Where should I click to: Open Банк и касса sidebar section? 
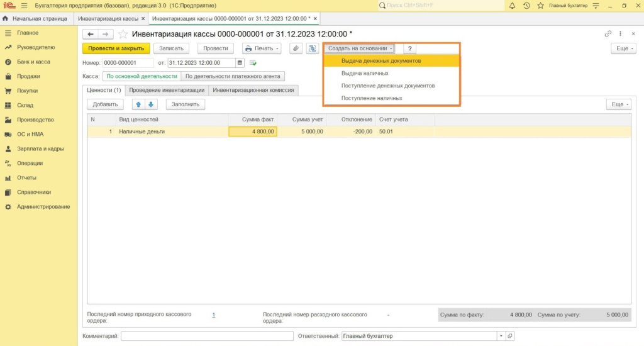coord(33,62)
